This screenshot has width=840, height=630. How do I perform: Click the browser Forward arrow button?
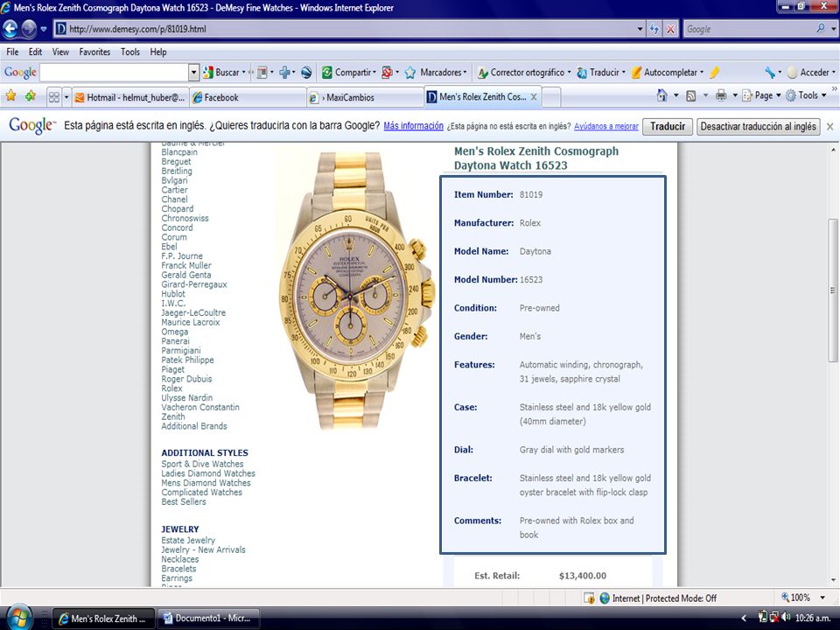(x=28, y=29)
